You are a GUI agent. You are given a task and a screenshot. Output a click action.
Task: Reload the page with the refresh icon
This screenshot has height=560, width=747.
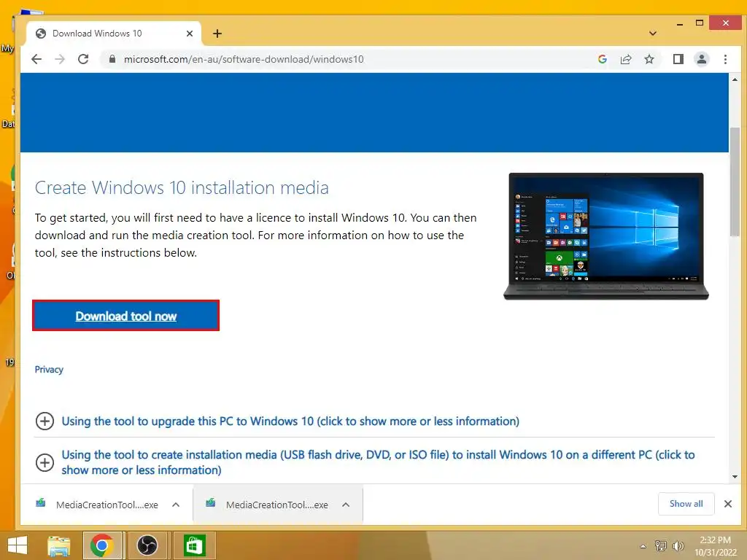(83, 59)
